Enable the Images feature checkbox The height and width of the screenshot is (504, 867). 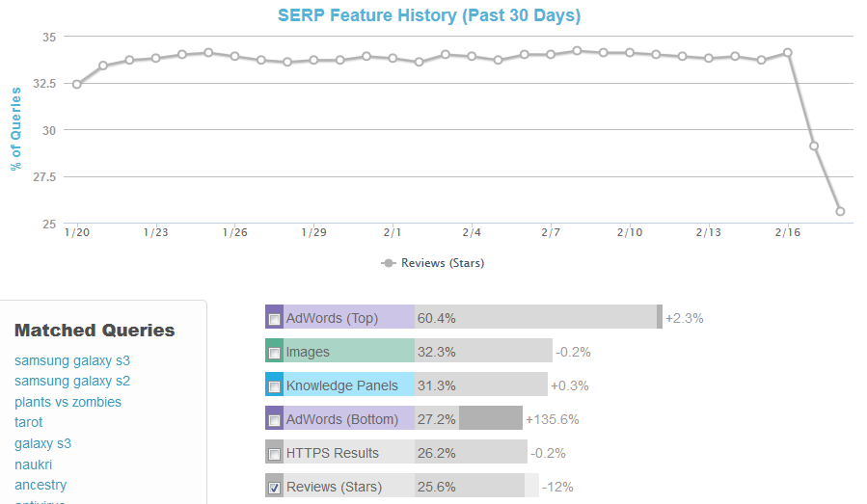275,353
